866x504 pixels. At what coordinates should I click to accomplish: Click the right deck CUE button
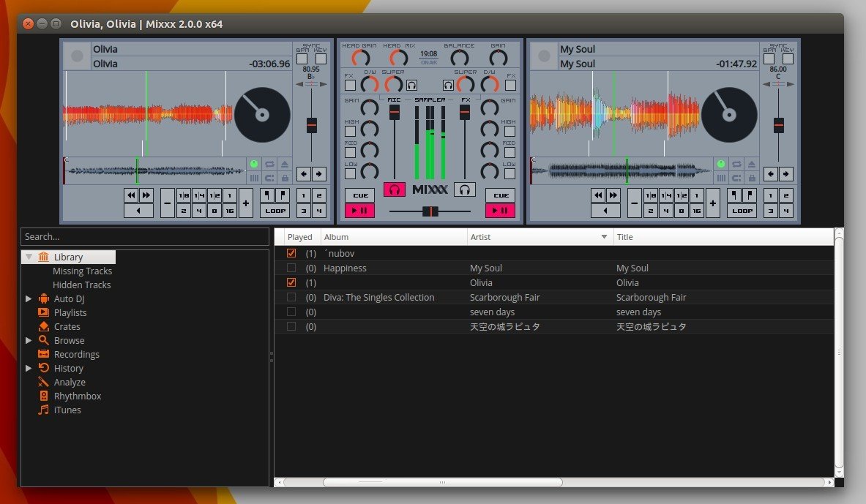point(501,195)
